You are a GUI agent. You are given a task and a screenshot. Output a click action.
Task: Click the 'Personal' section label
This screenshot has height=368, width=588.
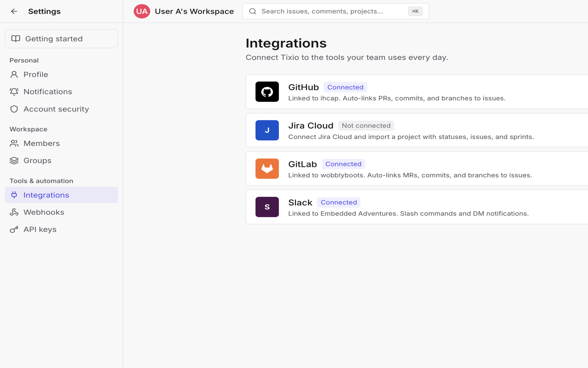click(24, 61)
